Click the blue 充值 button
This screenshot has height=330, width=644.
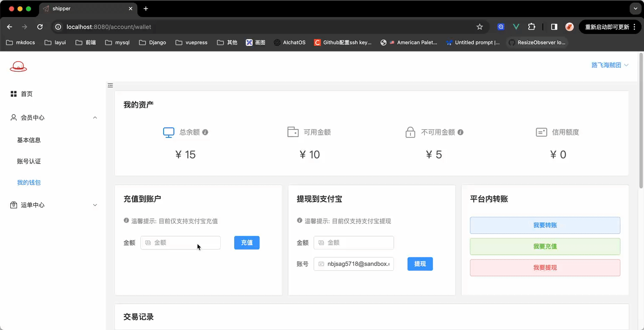(x=247, y=243)
